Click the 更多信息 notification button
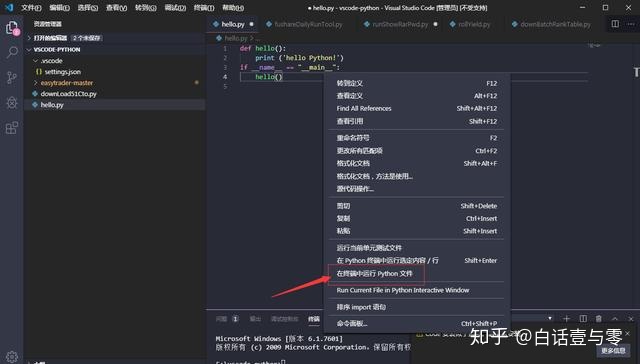Image resolution: width=640 pixels, height=364 pixels. 613,351
